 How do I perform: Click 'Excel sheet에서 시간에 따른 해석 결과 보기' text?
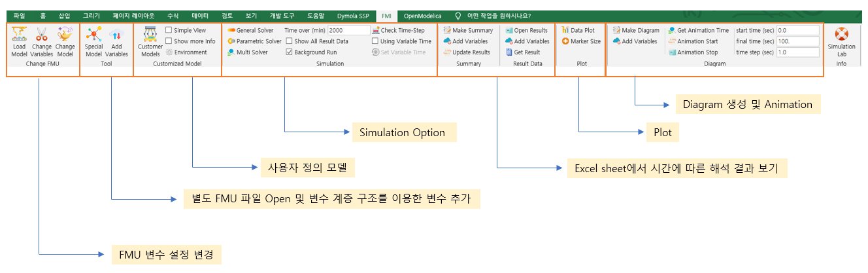coord(676,168)
